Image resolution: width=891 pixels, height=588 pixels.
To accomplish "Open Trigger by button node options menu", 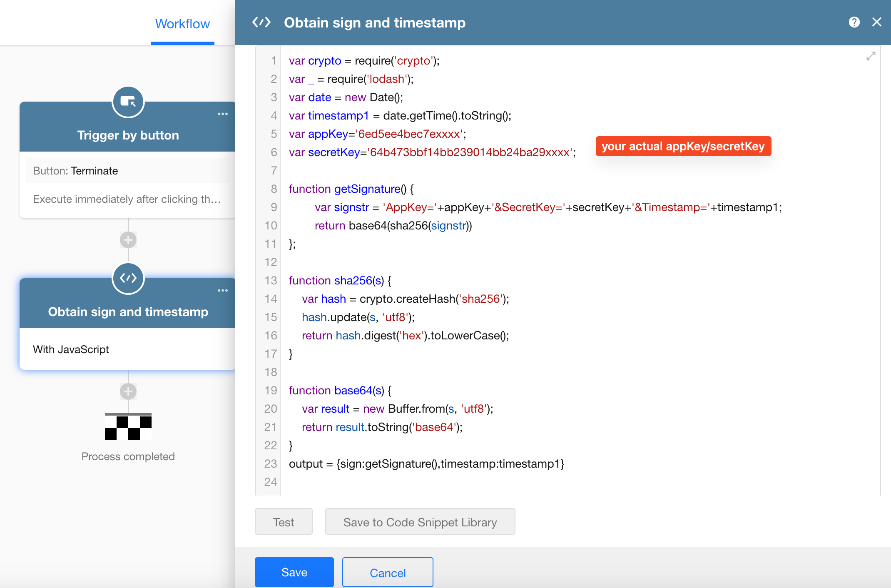I will [222, 114].
